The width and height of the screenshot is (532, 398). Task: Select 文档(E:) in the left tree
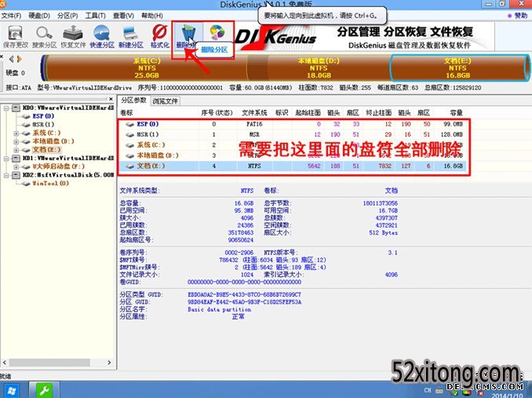[46, 150]
